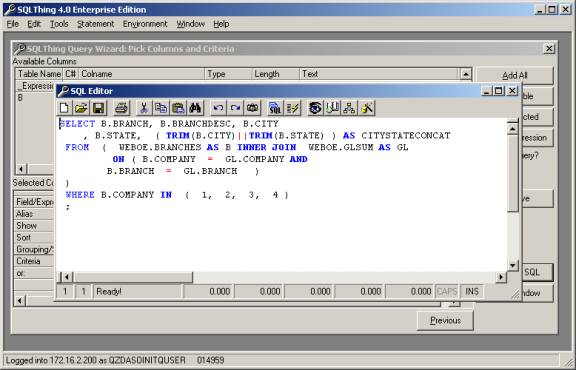576x370 pixels.
Task: Open a file with the folder icon
Action: (81, 108)
